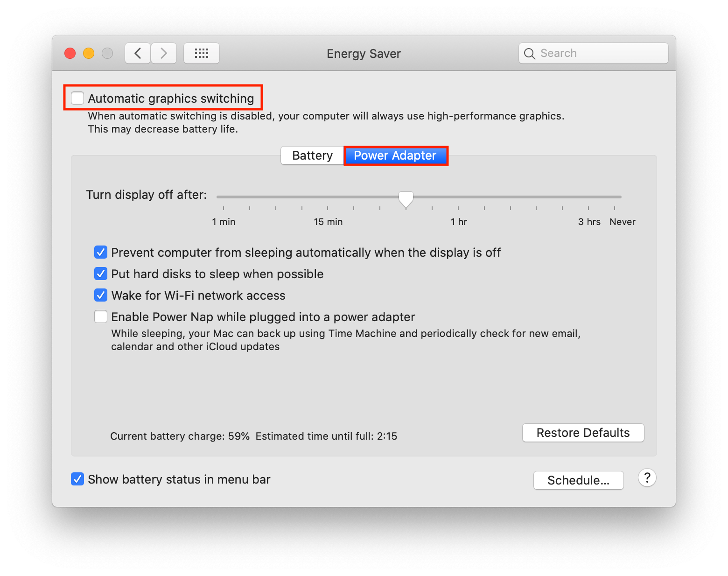Click the Restore Defaults button

click(x=583, y=433)
